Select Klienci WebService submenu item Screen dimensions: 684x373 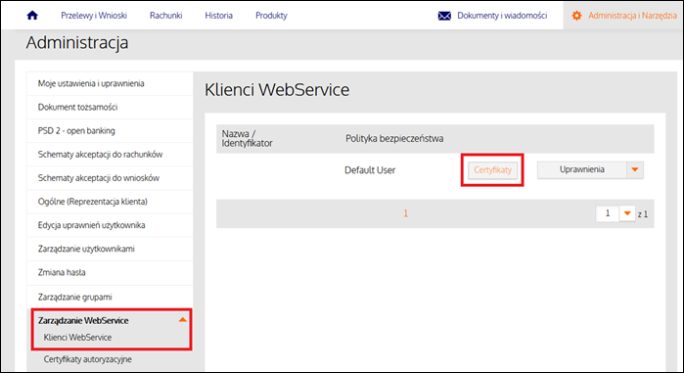[78, 337]
